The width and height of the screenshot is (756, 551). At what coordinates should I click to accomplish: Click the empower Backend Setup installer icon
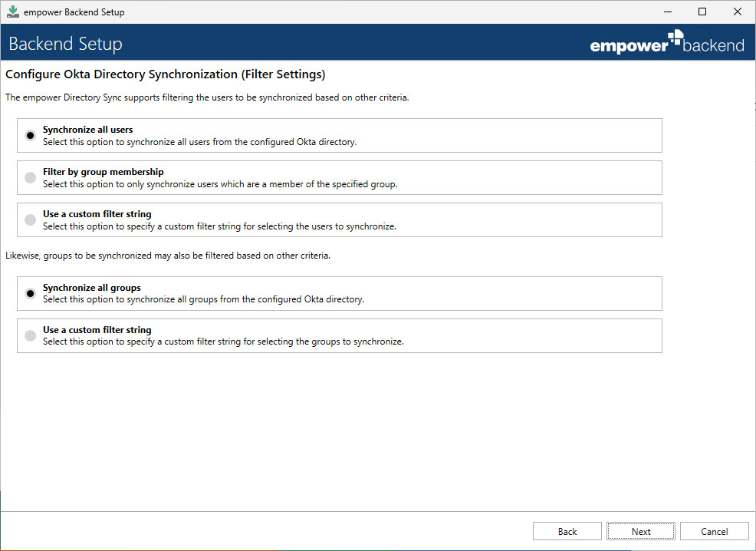click(13, 12)
